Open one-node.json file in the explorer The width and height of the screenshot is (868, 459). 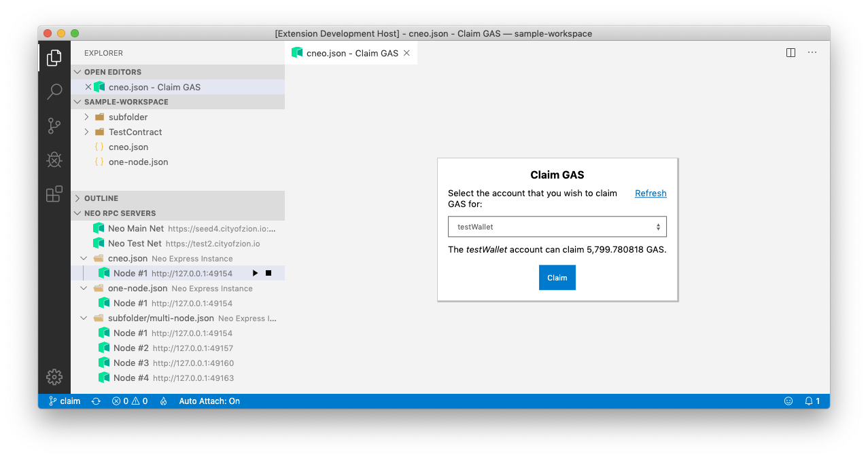[178, 162]
